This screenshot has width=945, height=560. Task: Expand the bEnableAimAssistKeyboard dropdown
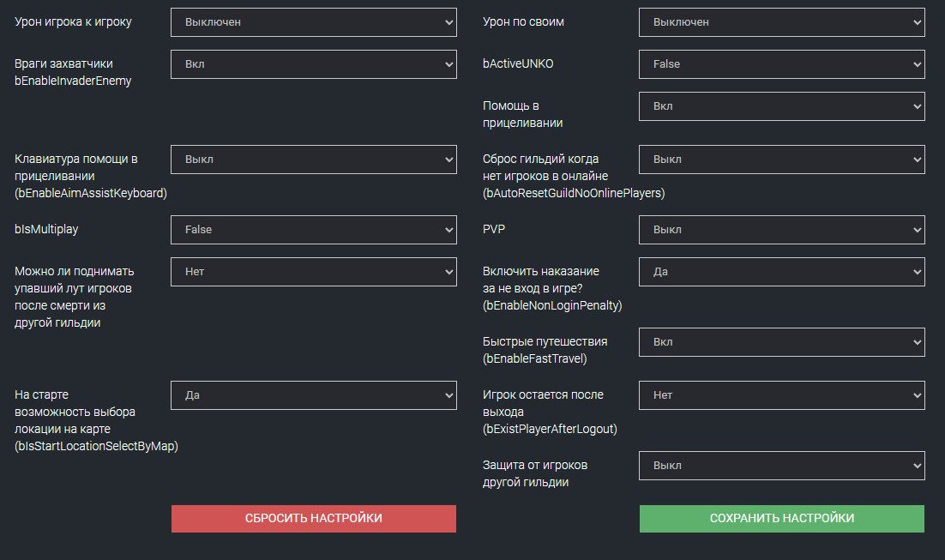click(x=313, y=160)
